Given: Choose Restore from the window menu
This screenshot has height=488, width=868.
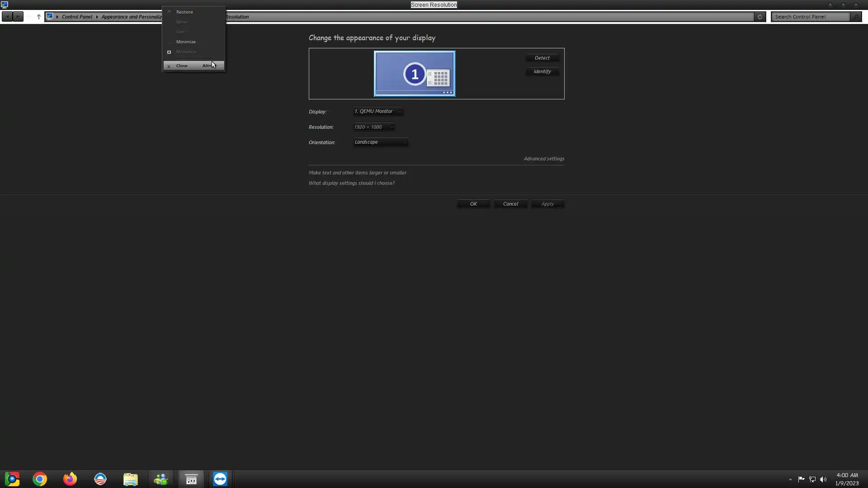Looking at the screenshot, I should click(184, 12).
